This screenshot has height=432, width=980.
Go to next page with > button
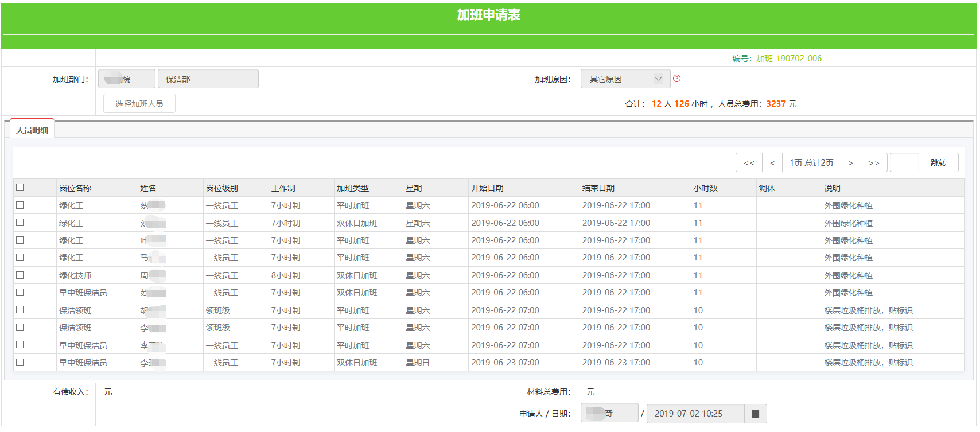850,163
